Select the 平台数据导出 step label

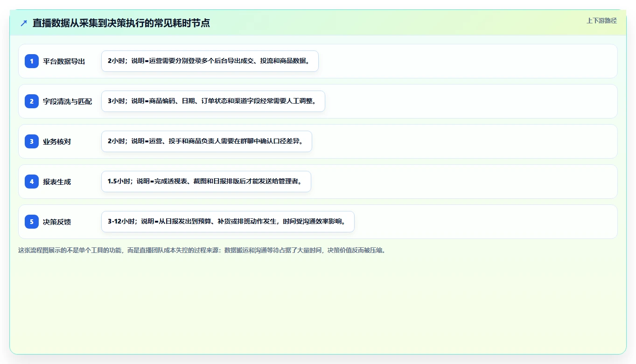click(64, 61)
